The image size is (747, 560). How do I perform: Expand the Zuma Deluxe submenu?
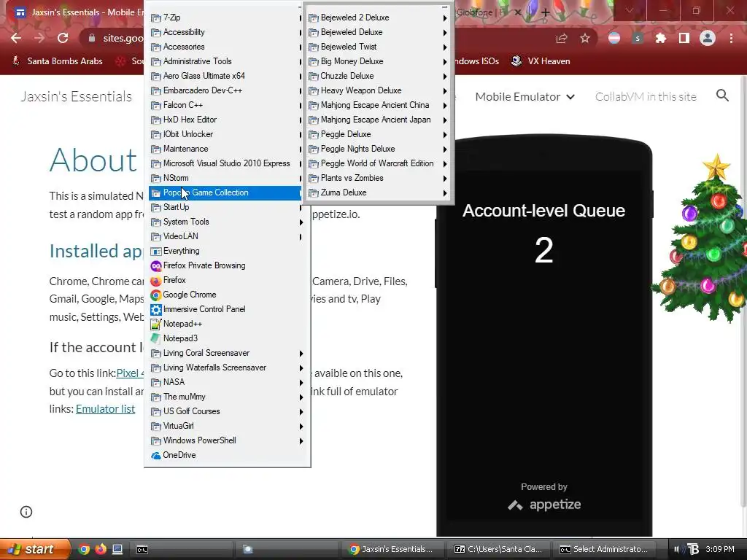click(x=379, y=192)
